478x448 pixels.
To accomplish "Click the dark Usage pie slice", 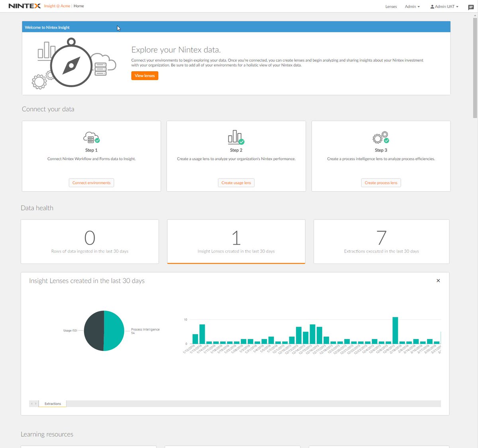I will tap(94, 331).
